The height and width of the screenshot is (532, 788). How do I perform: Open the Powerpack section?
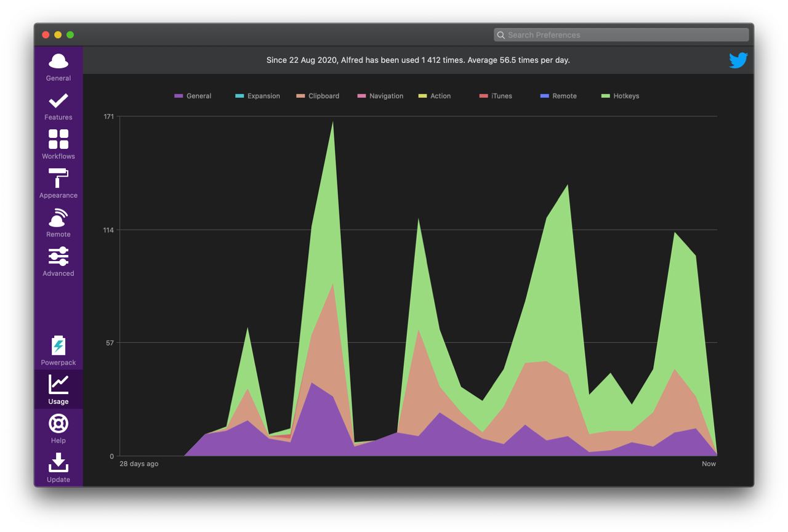point(58,351)
